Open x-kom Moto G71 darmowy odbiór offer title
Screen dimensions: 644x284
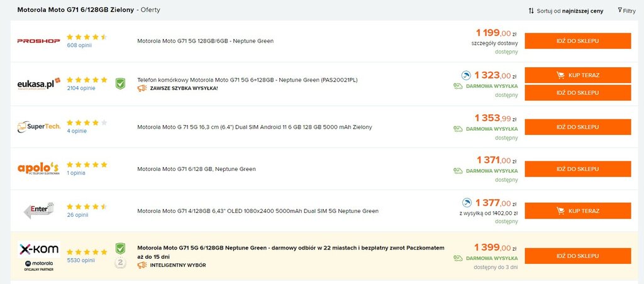(x=291, y=253)
